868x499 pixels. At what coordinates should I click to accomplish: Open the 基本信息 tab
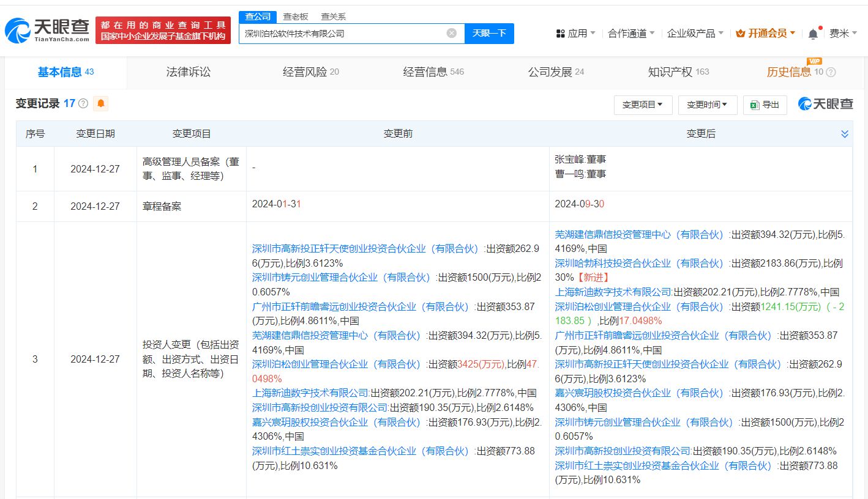(x=66, y=72)
